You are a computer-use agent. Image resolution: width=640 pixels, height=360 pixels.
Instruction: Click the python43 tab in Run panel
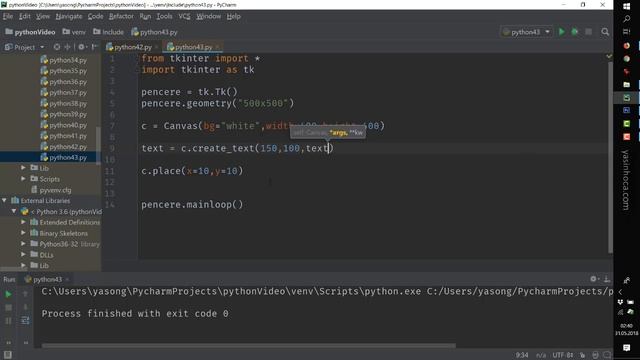(x=47, y=279)
